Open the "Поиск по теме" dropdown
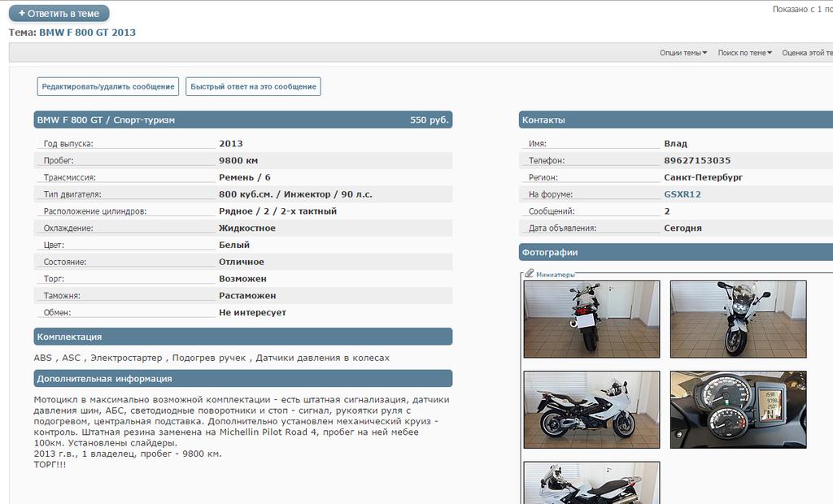Image resolution: width=833 pixels, height=504 pixels. pos(744,53)
